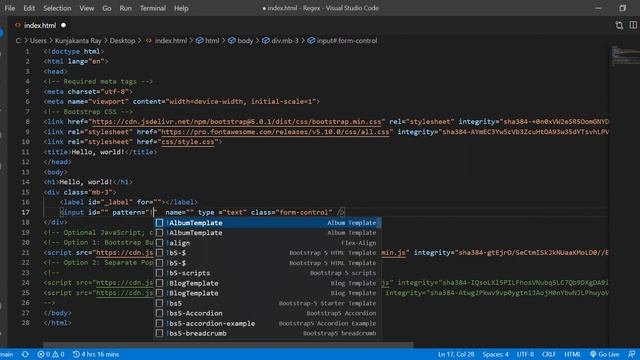This screenshot has width=640, height=360.
Task: Restore the window size
Action: point(622,8)
